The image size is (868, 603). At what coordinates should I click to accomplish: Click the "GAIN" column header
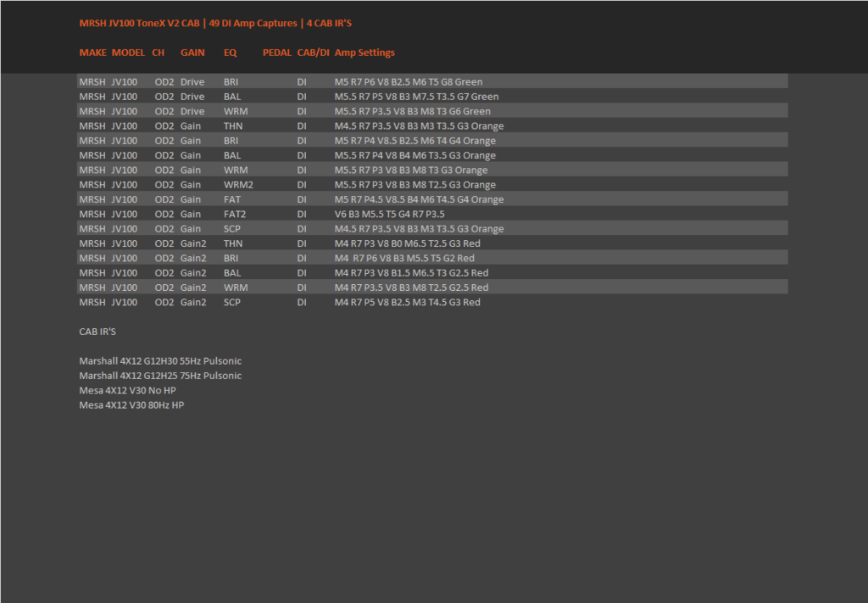192,53
